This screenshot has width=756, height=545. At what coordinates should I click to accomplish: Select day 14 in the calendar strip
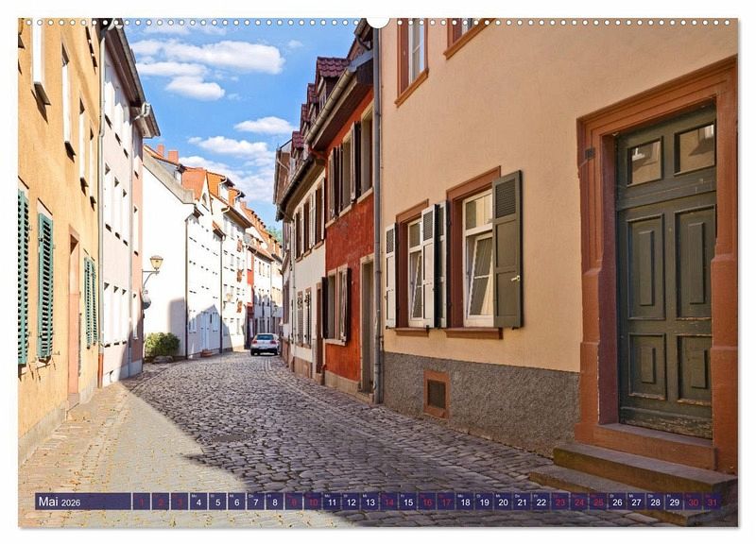pos(389,502)
